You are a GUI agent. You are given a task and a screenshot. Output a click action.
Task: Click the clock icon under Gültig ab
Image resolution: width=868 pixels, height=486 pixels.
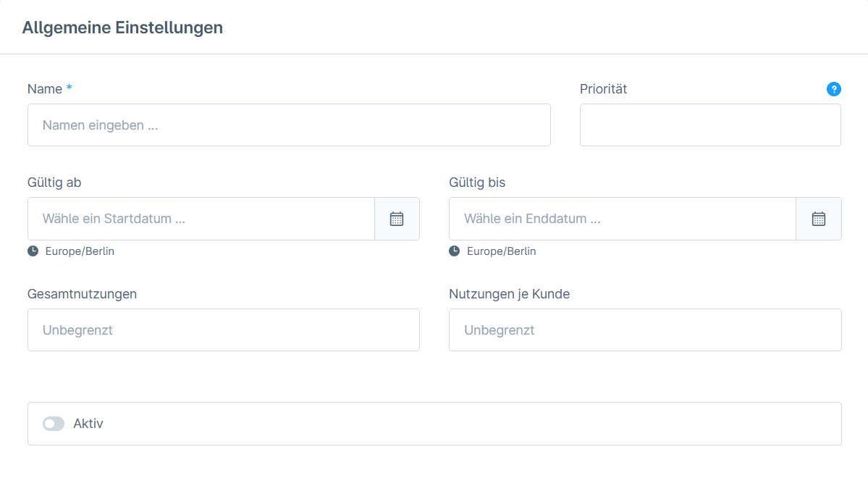tap(33, 251)
